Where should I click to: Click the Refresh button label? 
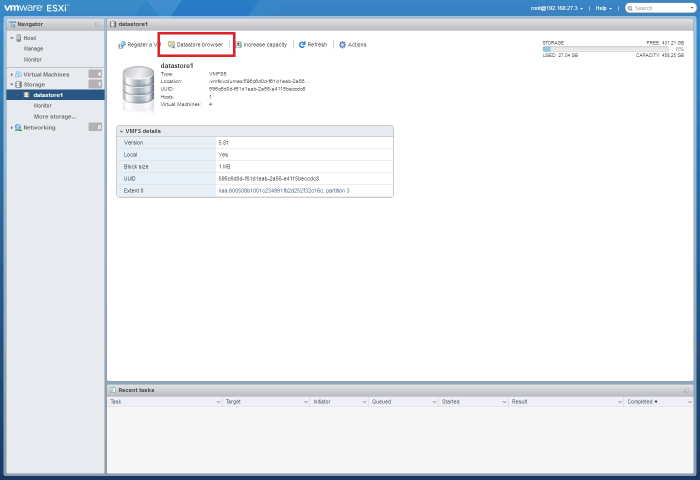[x=317, y=45]
